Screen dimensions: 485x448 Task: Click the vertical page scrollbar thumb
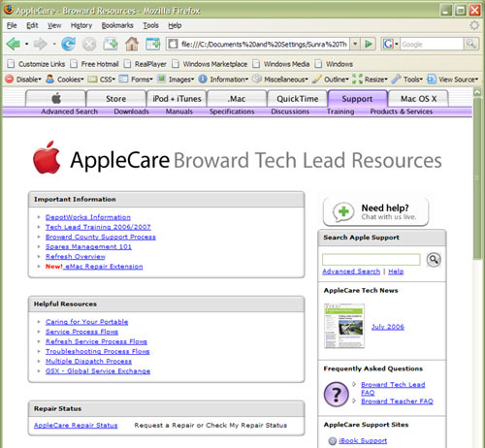[x=477, y=177]
